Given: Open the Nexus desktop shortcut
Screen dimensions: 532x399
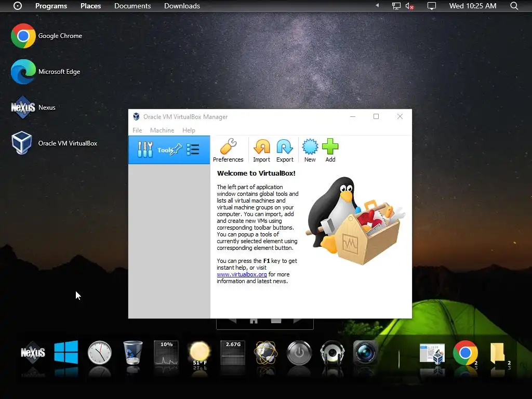Looking at the screenshot, I should pyautogui.click(x=33, y=108).
